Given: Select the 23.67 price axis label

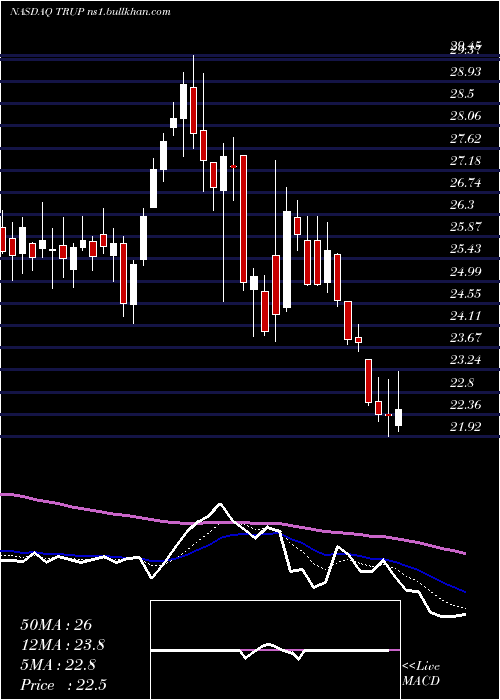Looking at the screenshot, I should (x=466, y=338).
